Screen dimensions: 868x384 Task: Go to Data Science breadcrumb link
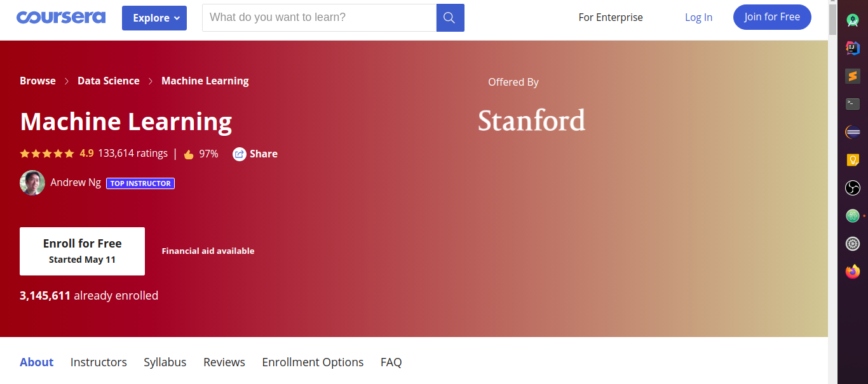click(x=109, y=81)
